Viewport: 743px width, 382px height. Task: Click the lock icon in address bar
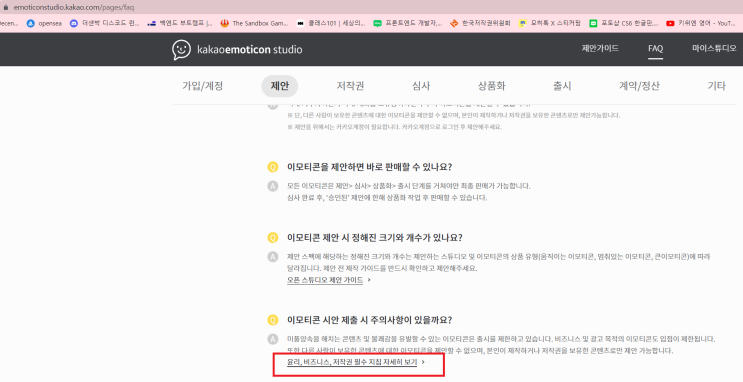pos(6,7)
